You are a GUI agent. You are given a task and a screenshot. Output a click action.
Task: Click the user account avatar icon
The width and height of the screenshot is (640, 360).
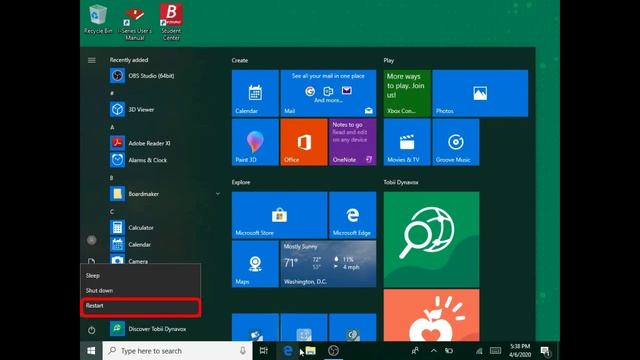[91, 240]
